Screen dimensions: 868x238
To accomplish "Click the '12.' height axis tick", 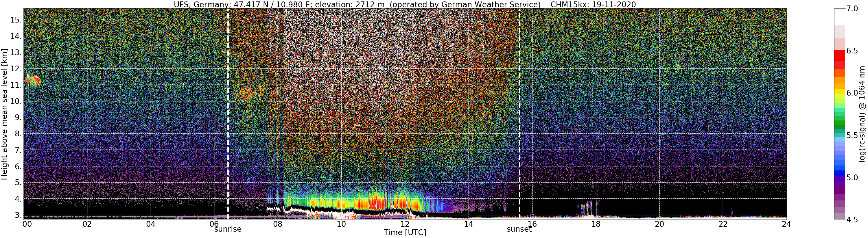I will pos(16,69).
